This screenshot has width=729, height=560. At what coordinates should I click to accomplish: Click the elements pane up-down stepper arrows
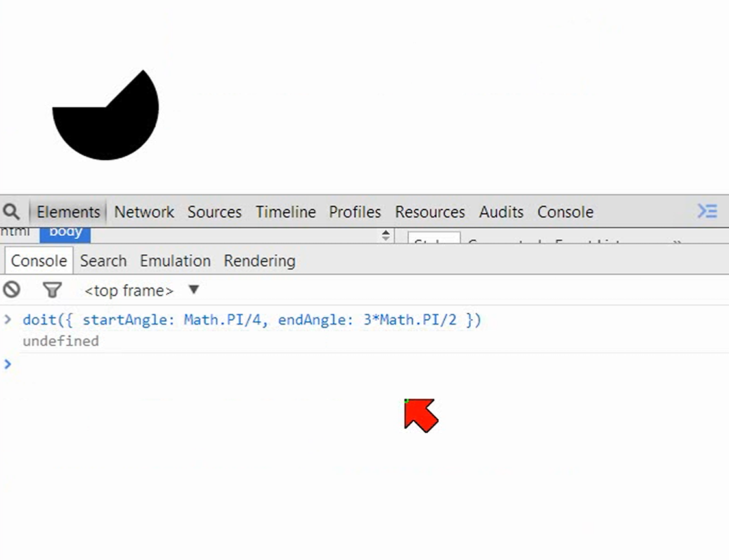tap(386, 235)
